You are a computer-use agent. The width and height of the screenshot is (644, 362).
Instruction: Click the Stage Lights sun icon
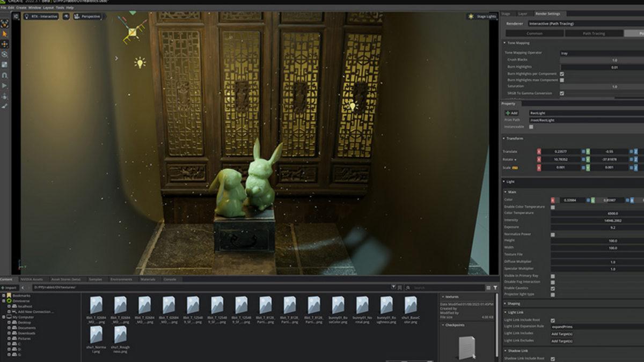click(x=471, y=17)
